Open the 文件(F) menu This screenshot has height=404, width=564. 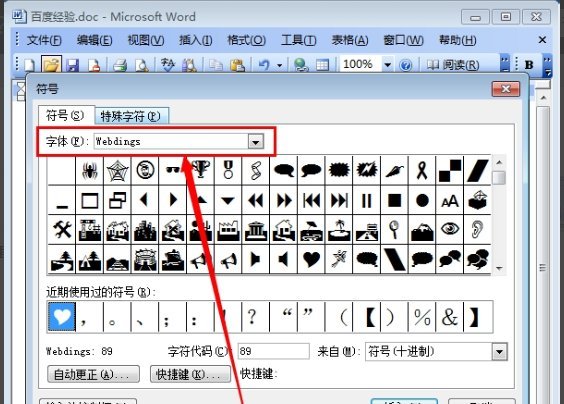coord(44,40)
